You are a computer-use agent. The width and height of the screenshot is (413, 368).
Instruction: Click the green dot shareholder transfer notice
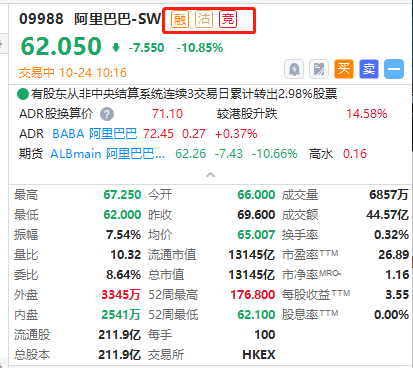click(x=177, y=94)
